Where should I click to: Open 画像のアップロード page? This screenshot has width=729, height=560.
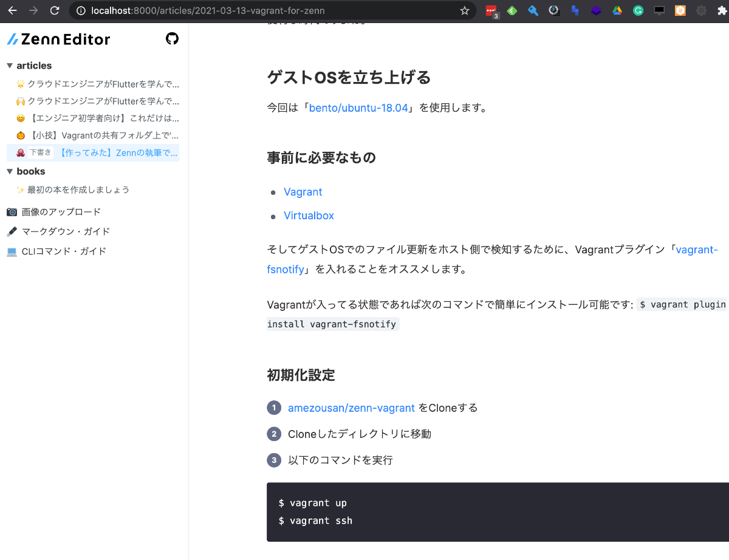[53, 212]
